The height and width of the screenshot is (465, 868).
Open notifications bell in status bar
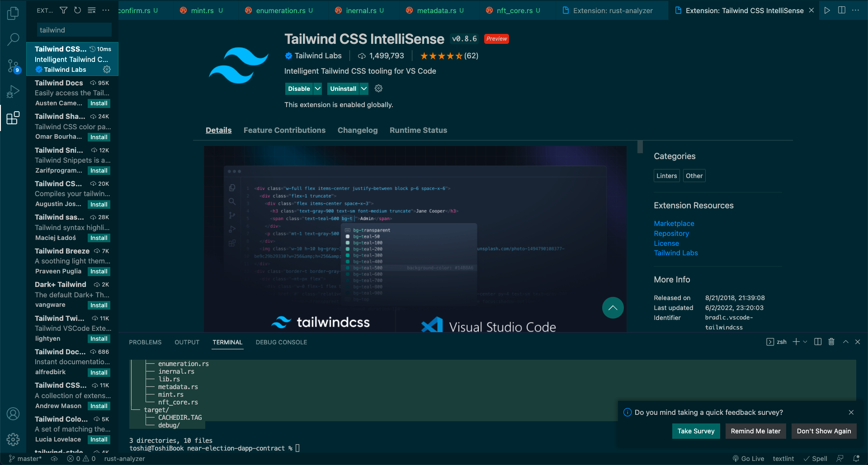tap(856, 458)
